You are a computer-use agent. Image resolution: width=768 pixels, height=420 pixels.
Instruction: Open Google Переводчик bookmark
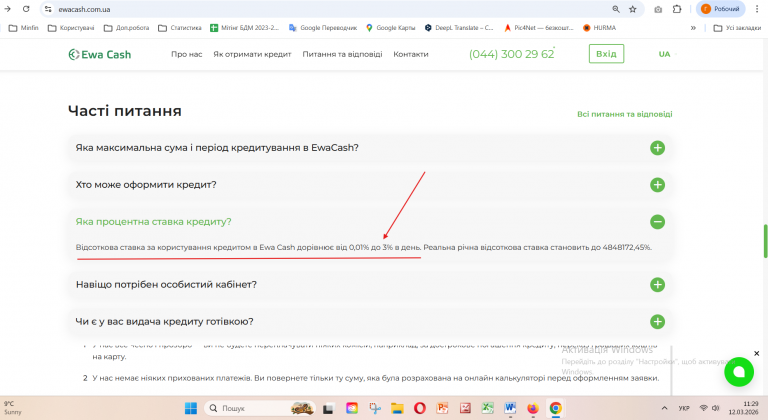click(323, 28)
